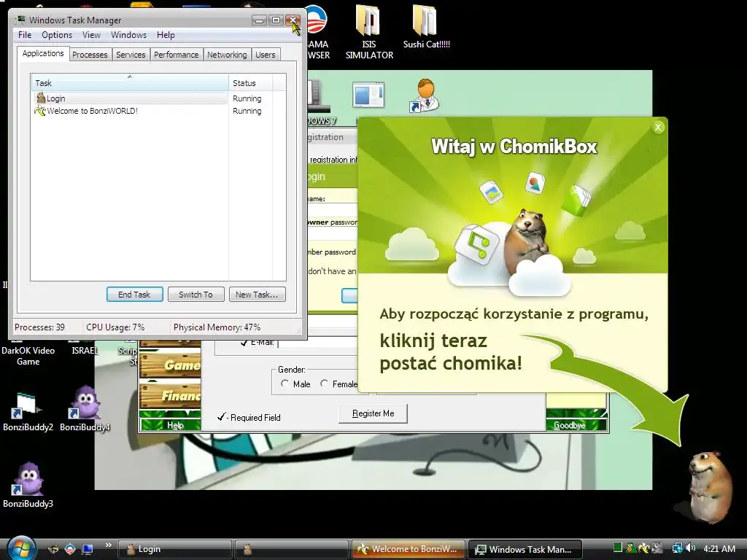Open the Windows Start orb
Image resolution: width=747 pixels, height=560 pixels.
click(21, 548)
